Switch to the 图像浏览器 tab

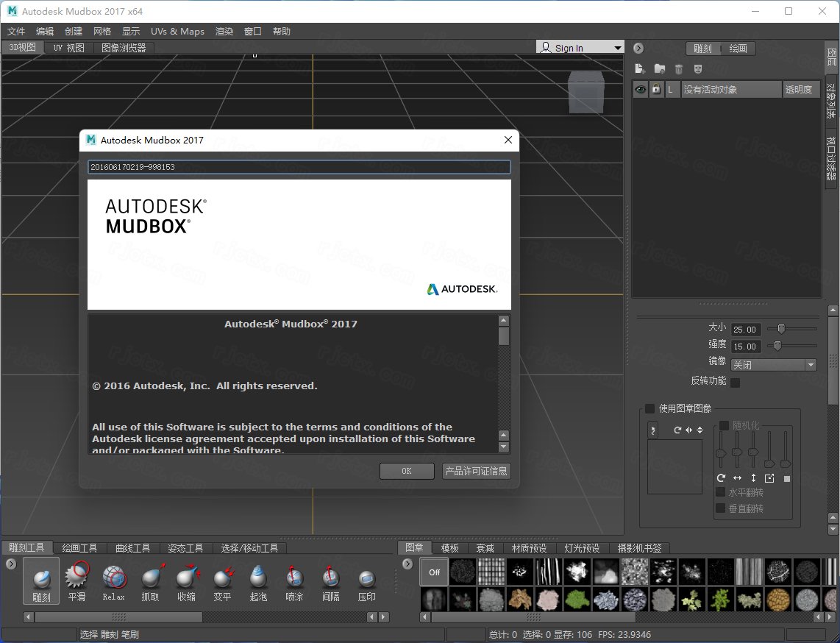point(124,48)
